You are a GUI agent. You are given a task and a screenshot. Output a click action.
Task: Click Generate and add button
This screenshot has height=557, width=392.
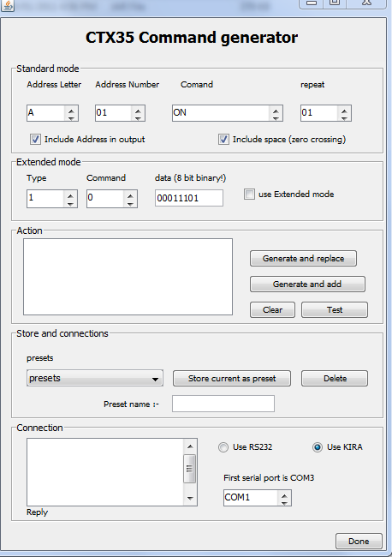(x=307, y=284)
